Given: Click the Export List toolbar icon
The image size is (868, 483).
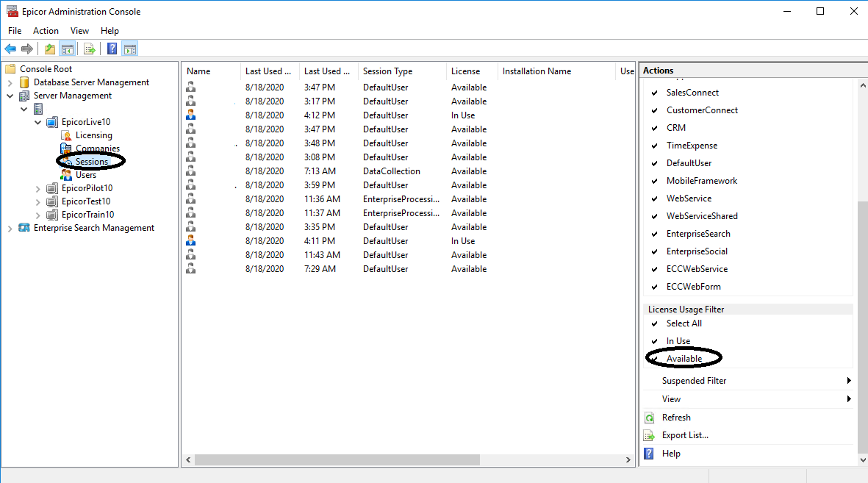Looking at the screenshot, I should click(x=88, y=49).
